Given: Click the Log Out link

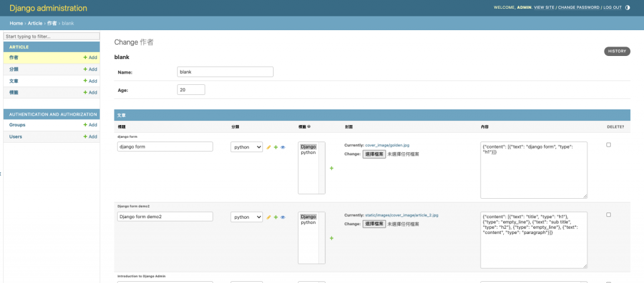Looking at the screenshot, I should [613, 8].
